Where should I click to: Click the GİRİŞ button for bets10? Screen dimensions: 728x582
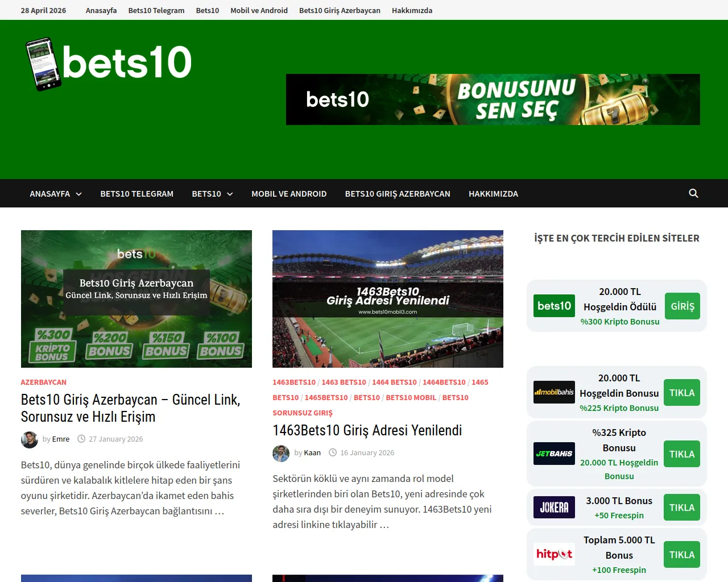[x=682, y=306]
